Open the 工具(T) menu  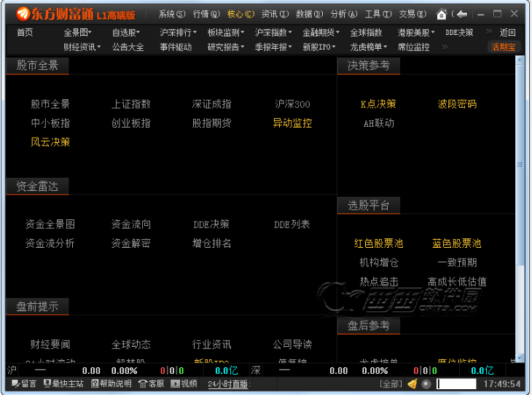[378, 15]
